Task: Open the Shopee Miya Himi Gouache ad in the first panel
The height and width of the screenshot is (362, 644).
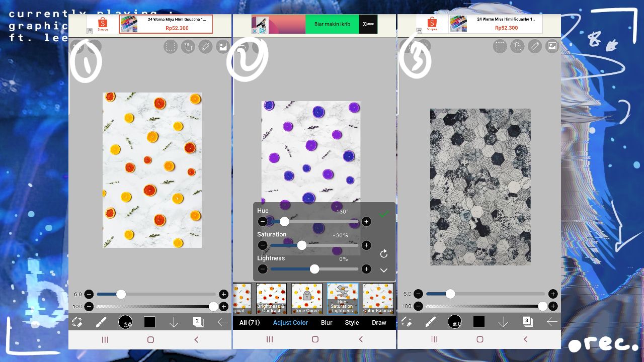Action: pos(166,24)
